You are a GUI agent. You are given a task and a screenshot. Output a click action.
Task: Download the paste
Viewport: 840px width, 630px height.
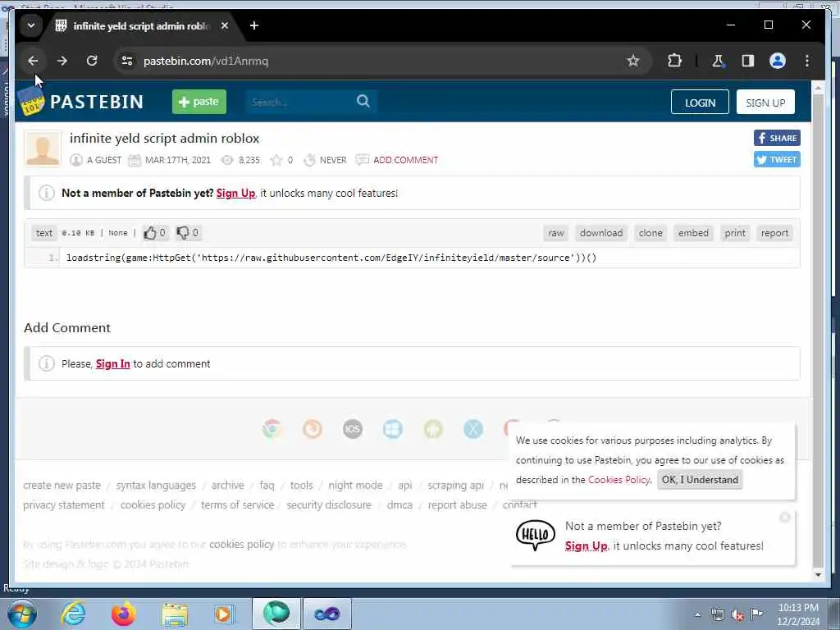[601, 233]
